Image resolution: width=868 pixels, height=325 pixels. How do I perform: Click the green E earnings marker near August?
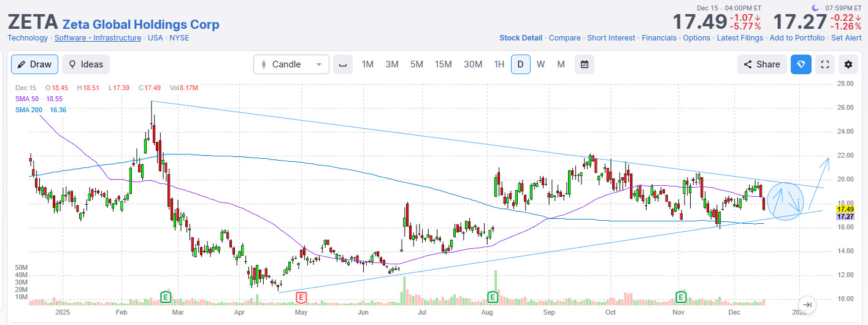[x=492, y=297]
